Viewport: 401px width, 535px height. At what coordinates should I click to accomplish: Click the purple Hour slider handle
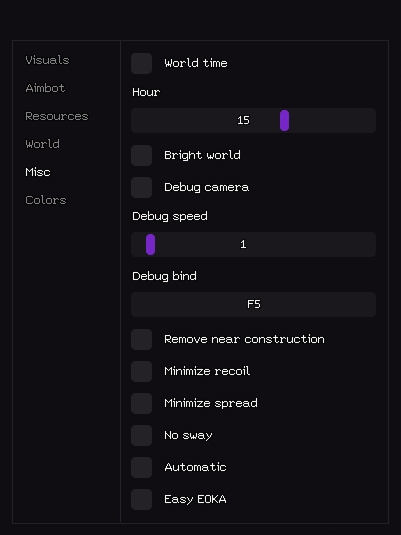coord(284,120)
